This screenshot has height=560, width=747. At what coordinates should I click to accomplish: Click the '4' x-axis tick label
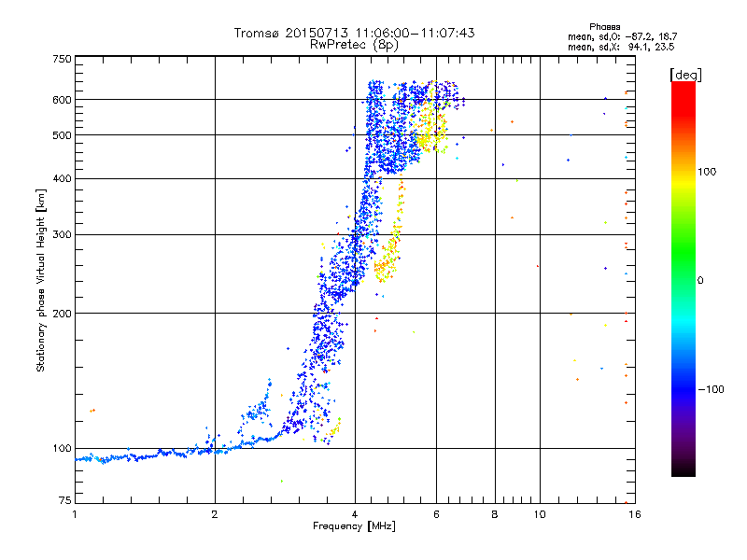pyautogui.click(x=355, y=514)
